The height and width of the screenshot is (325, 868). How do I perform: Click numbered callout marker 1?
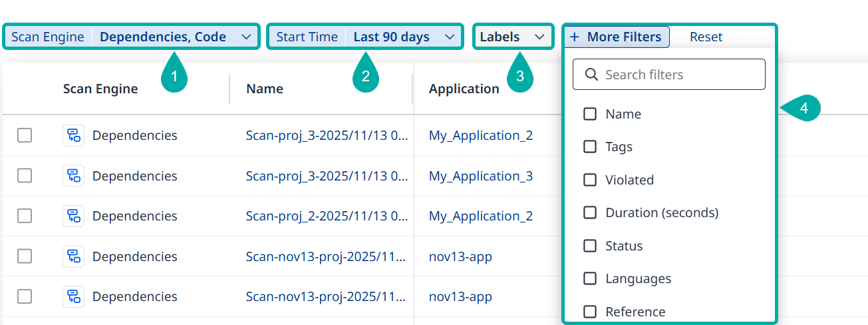tap(174, 77)
